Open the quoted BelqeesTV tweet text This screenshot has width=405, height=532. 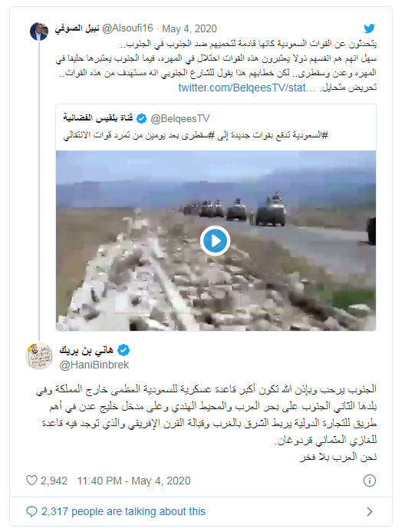point(196,135)
